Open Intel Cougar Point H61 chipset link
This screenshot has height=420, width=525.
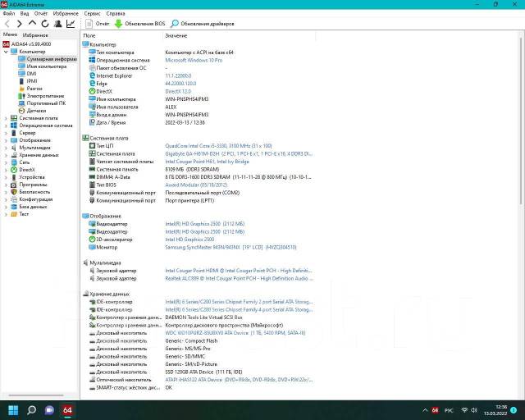point(207,162)
